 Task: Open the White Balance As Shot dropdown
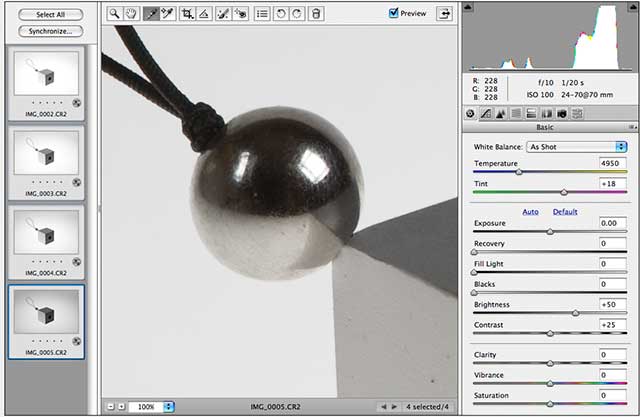coord(577,147)
